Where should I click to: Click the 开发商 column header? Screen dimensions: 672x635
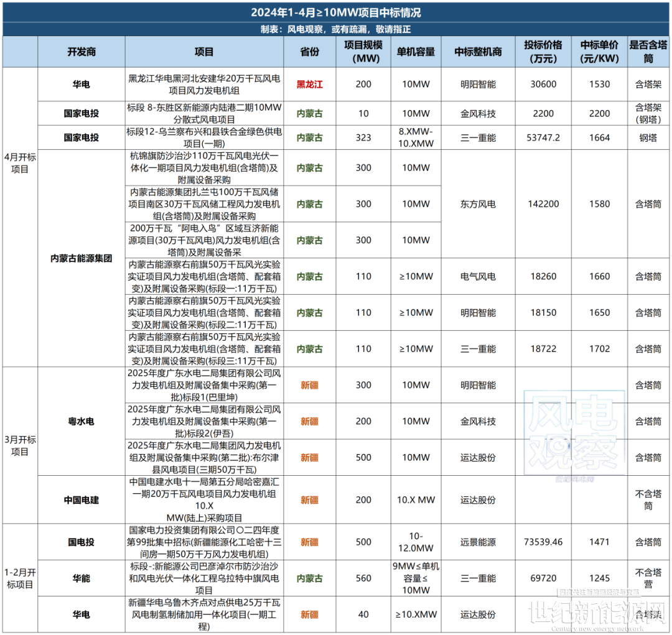coord(82,52)
